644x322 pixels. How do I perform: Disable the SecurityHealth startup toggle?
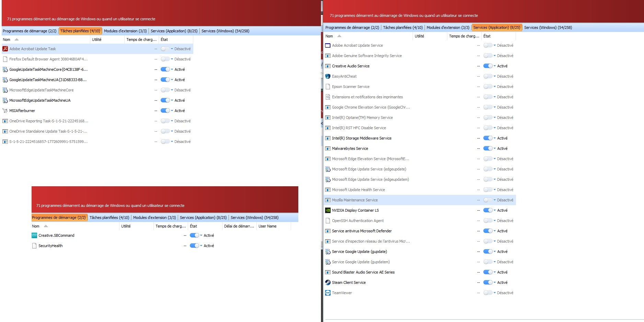pyautogui.click(x=194, y=246)
